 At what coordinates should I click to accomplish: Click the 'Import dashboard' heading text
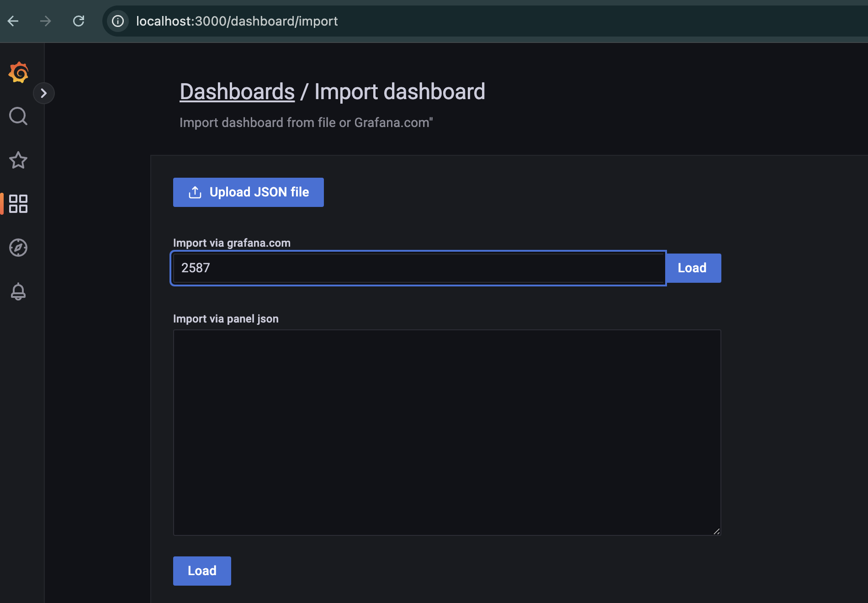400,91
